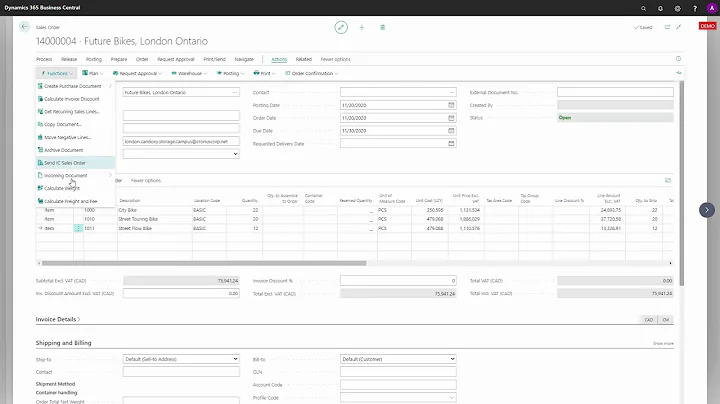
Task: Open the row menu for item 1011
Action: tap(78, 228)
